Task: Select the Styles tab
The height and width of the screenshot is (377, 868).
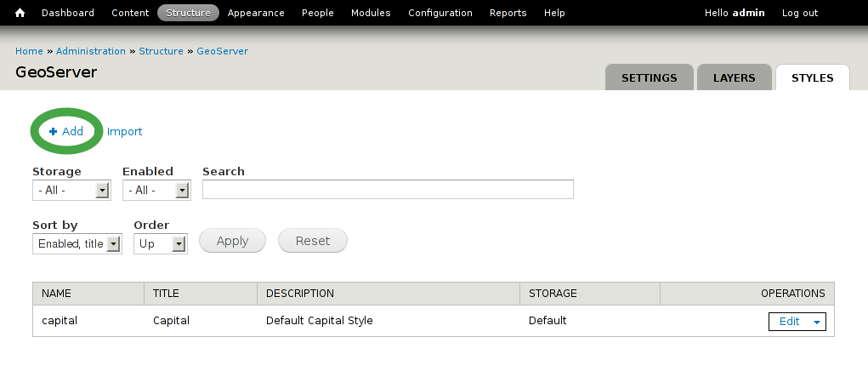Action: click(x=813, y=77)
